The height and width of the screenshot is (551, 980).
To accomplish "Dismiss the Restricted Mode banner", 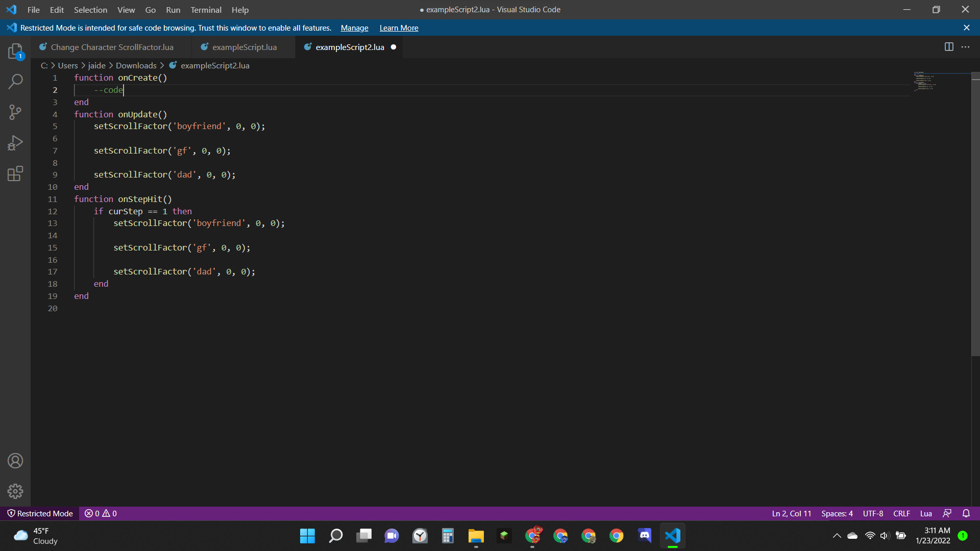I will point(967,28).
